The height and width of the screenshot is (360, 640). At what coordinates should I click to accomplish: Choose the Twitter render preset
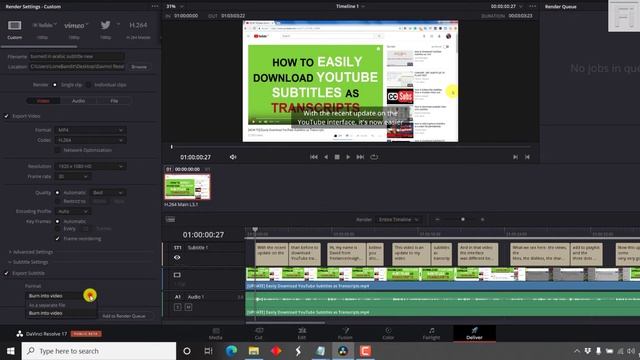tap(105, 25)
